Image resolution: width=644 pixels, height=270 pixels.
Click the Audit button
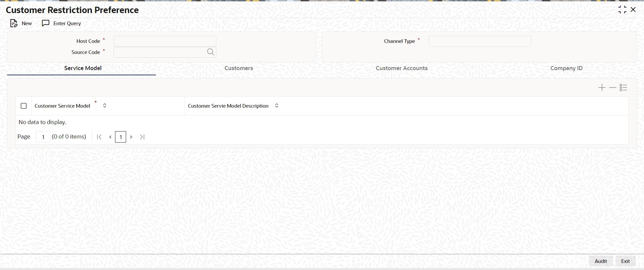click(601, 261)
